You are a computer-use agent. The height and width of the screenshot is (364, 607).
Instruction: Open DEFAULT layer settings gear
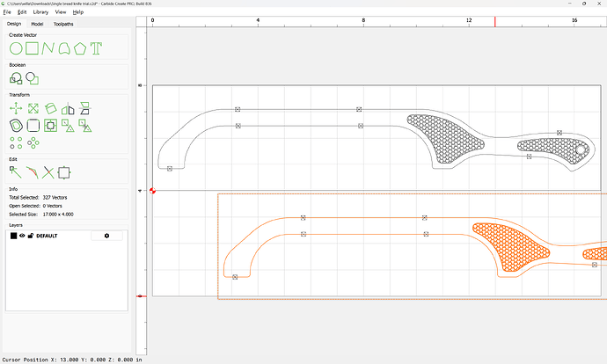107,236
